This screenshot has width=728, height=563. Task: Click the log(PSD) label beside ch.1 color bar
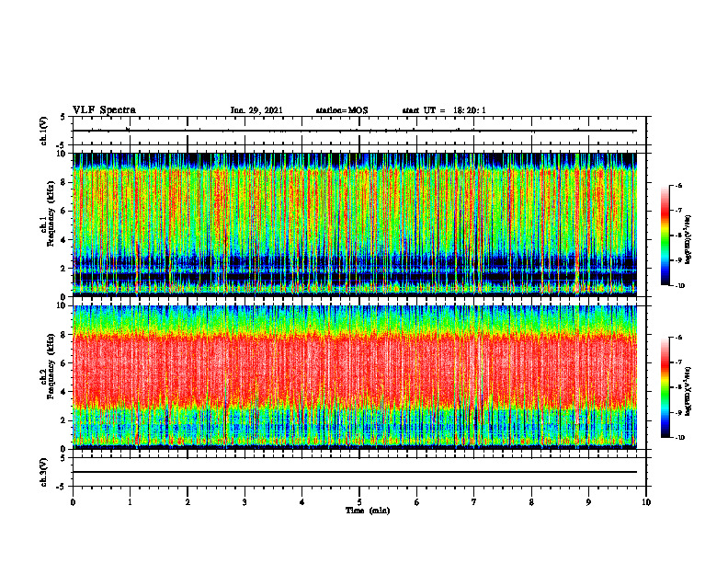point(688,240)
